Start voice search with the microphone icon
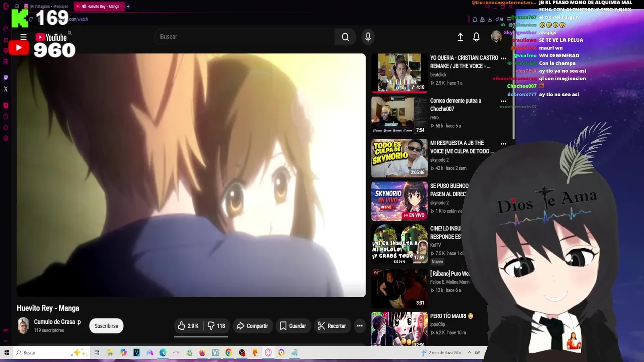The width and height of the screenshot is (644, 362). tap(368, 37)
